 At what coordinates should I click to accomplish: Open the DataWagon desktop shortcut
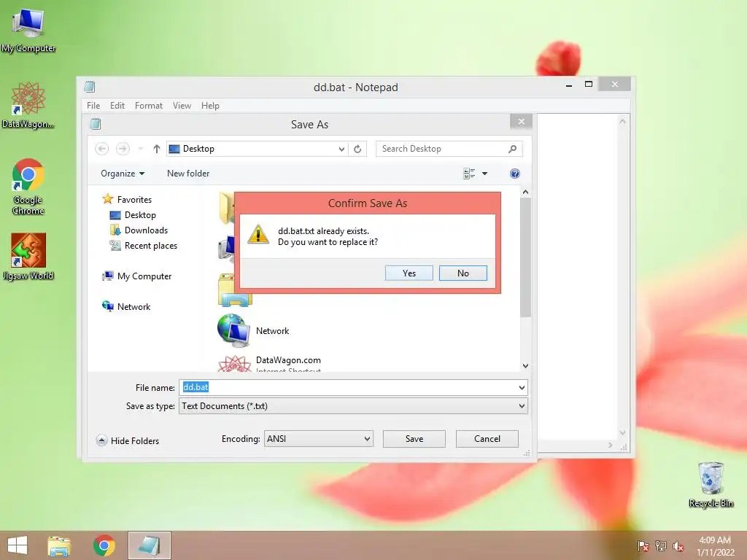click(x=28, y=105)
